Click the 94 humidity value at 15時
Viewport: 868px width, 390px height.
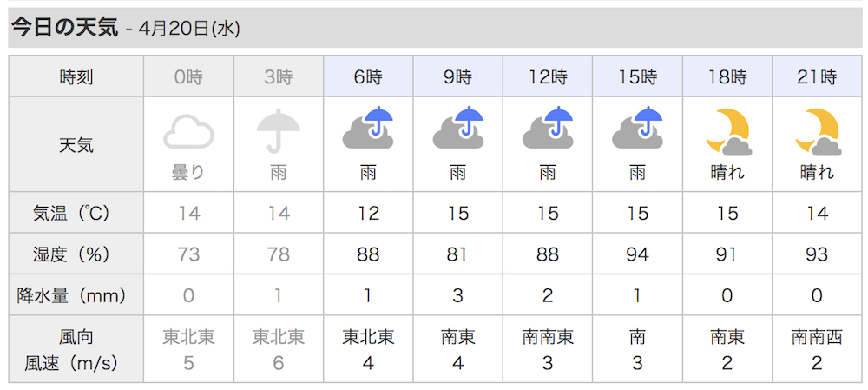pos(637,254)
